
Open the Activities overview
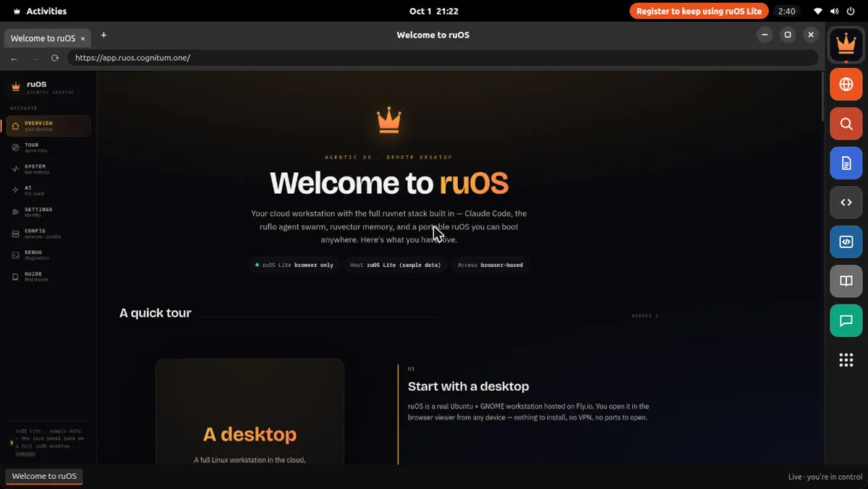40,11
